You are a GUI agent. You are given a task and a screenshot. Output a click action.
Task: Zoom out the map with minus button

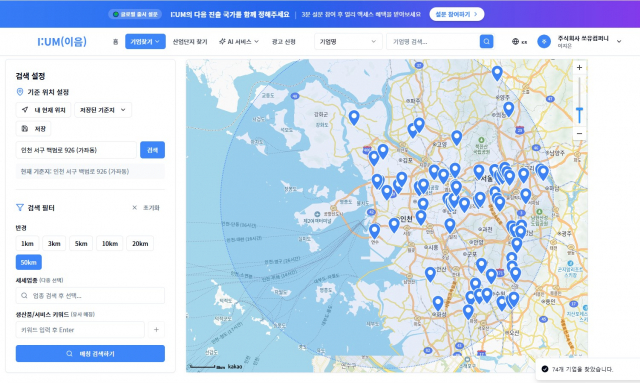(x=579, y=134)
